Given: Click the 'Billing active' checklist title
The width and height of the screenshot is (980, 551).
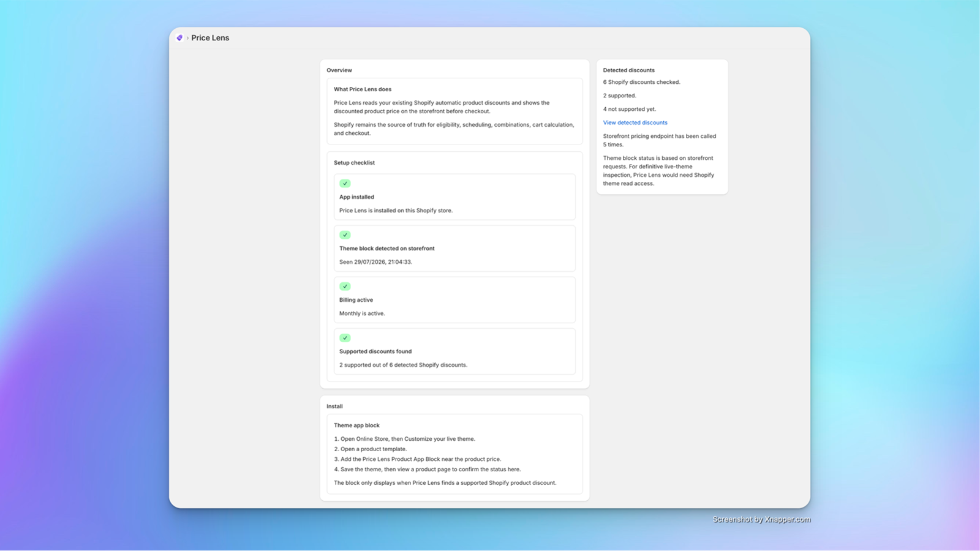Looking at the screenshot, I should pyautogui.click(x=356, y=300).
